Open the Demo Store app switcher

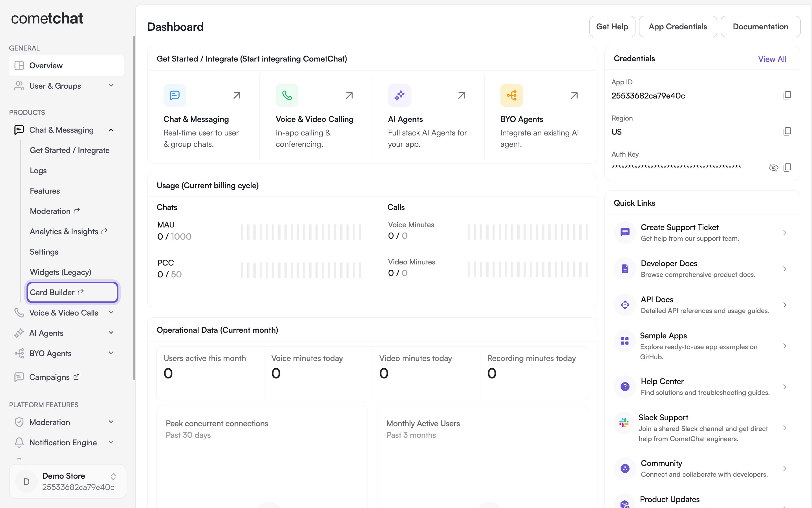click(113, 477)
